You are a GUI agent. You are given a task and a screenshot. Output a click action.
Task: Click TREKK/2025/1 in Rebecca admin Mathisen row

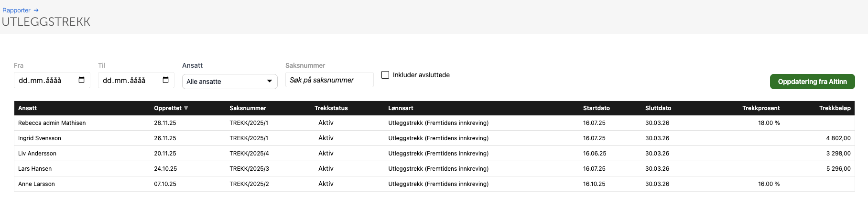coord(249,123)
